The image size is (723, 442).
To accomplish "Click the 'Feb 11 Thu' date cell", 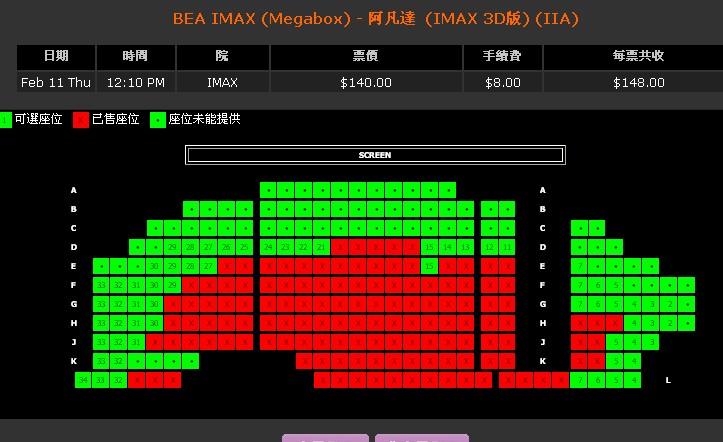I will coord(56,83).
